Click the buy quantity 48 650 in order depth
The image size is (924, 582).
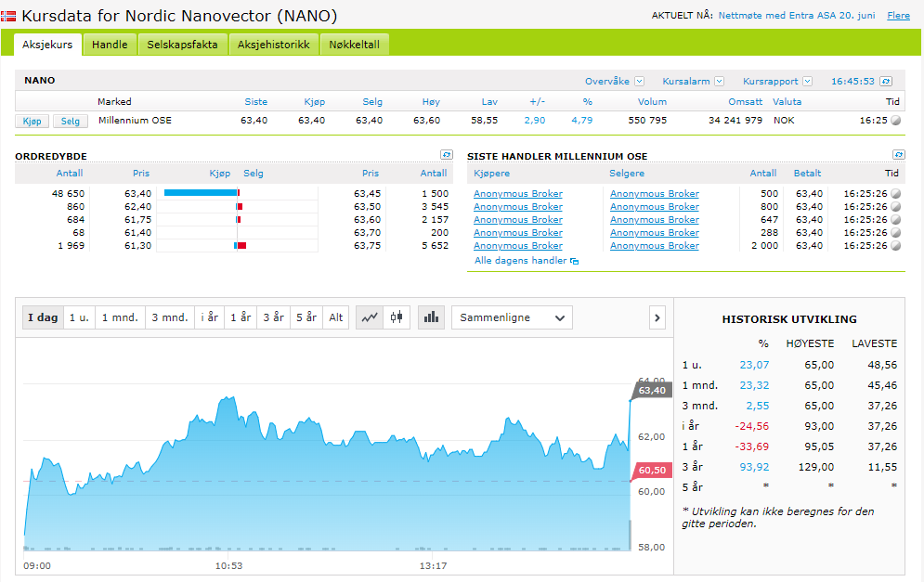click(x=69, y=193)
